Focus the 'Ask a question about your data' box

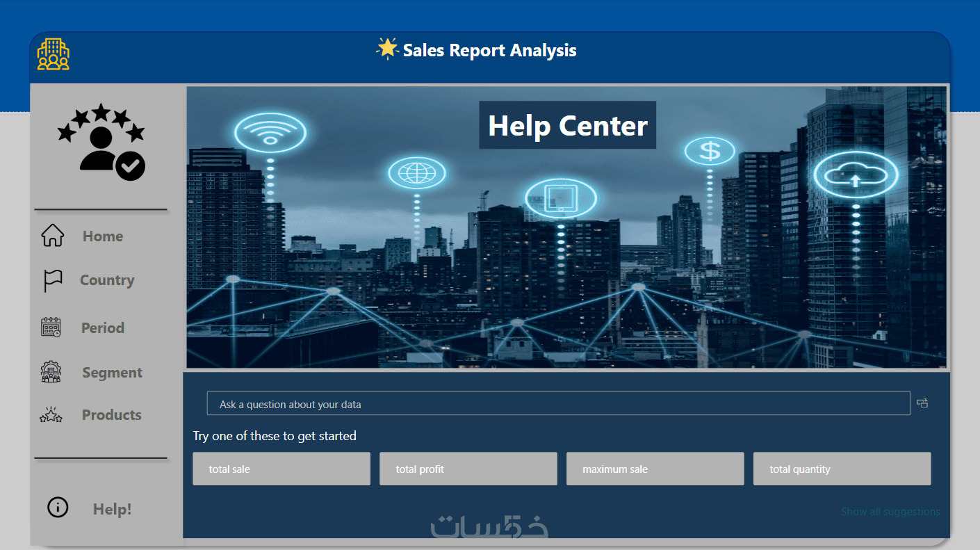(x=559, y=403)
